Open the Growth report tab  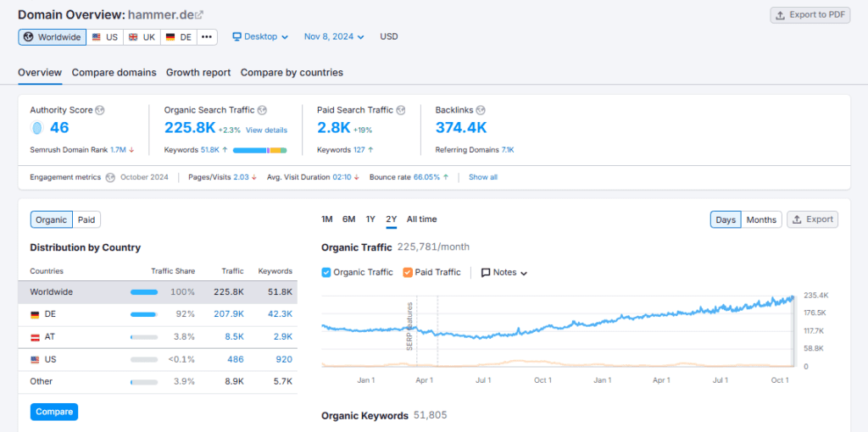[198, 73]
